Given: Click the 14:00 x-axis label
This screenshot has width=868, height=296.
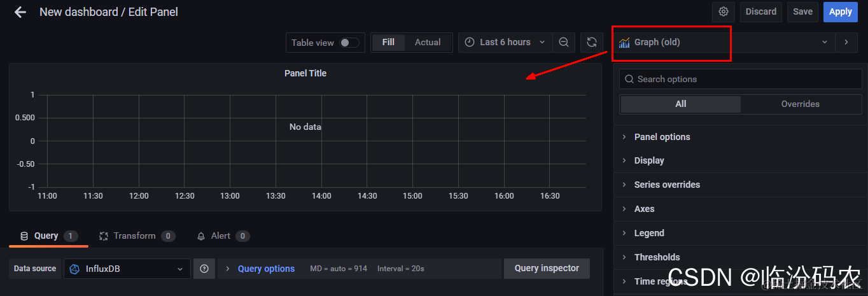Looking at the screenshot, I should tap(321, 196).
